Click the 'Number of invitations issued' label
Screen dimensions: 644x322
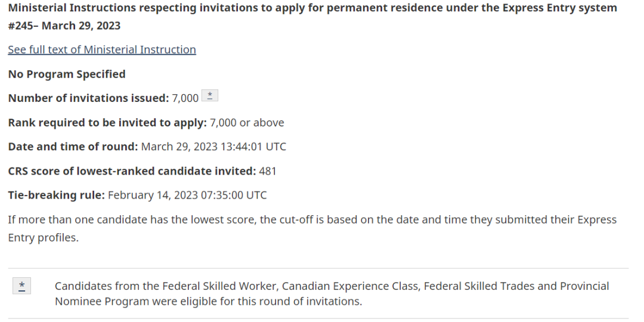(88, 98)
